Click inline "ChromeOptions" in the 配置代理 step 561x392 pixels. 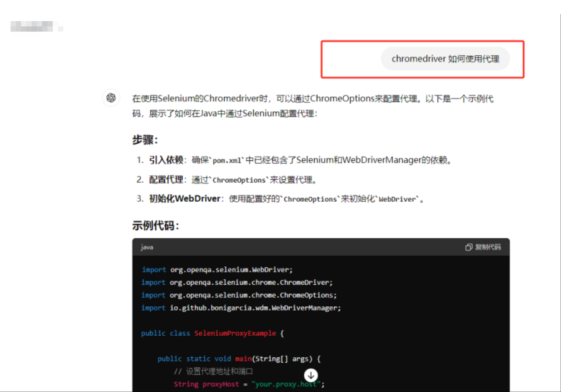tap(240, 180)
